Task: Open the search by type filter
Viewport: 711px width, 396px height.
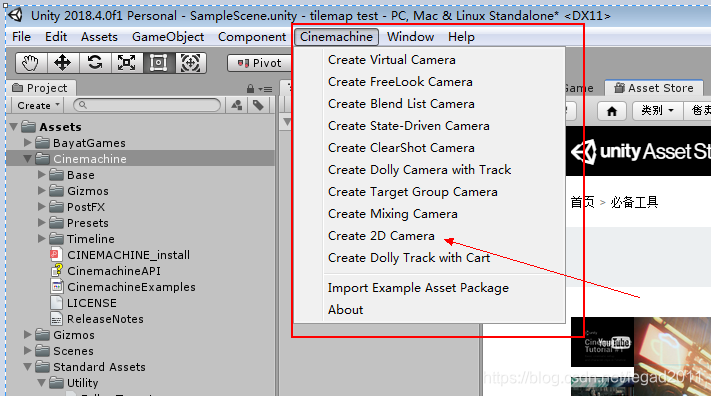Action: pos(236,105)
